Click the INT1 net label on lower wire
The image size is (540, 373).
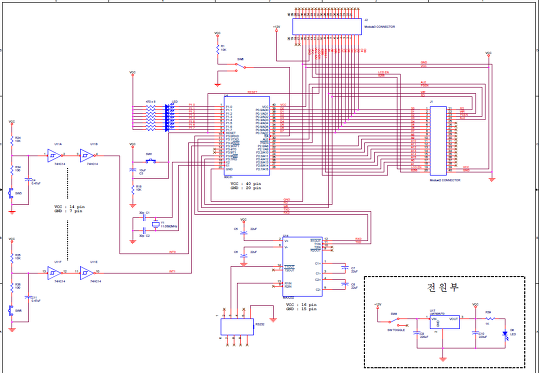pyautogui.click(x=172, y=272)
